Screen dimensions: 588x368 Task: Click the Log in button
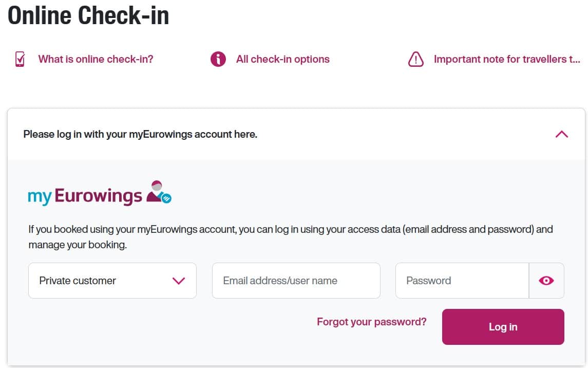click(503, 327)
